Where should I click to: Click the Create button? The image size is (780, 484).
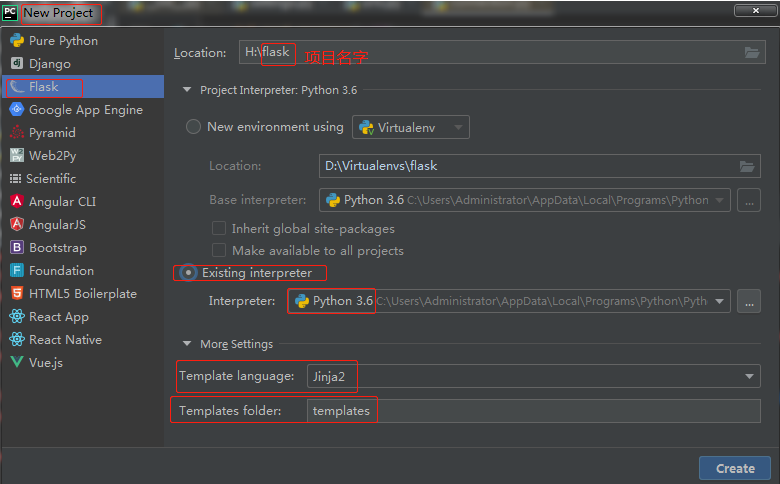[735, 468]
